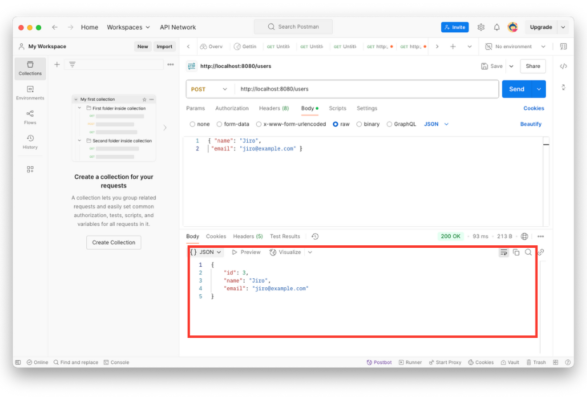This screenshot has height=400, width=587.
Task: Switch to the Authorization tab
Action: (x=232, y=108)
